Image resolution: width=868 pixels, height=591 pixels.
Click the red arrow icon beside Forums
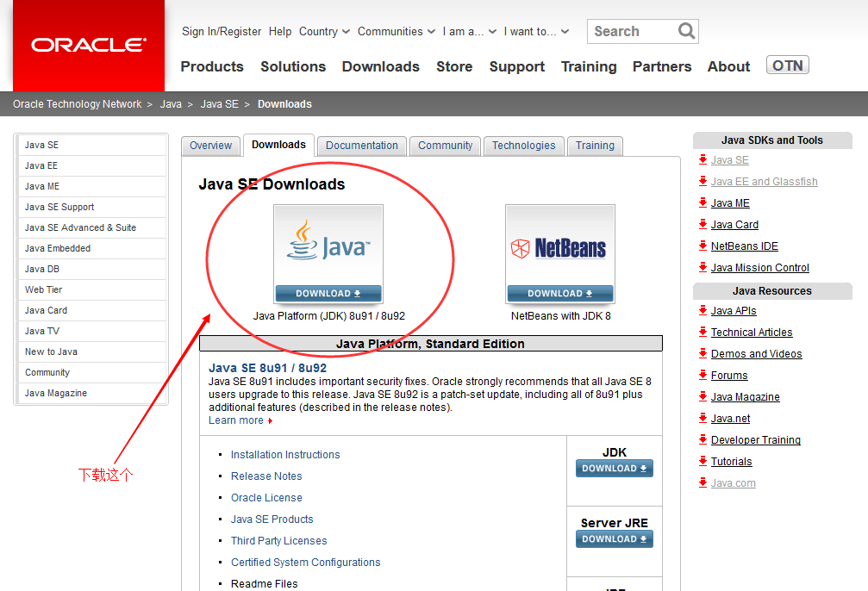tap(703, 375)
